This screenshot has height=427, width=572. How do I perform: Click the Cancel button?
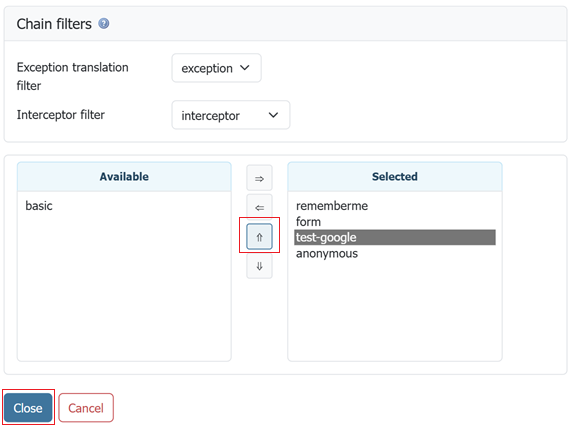pyautogui.click(x=86, y=408)
